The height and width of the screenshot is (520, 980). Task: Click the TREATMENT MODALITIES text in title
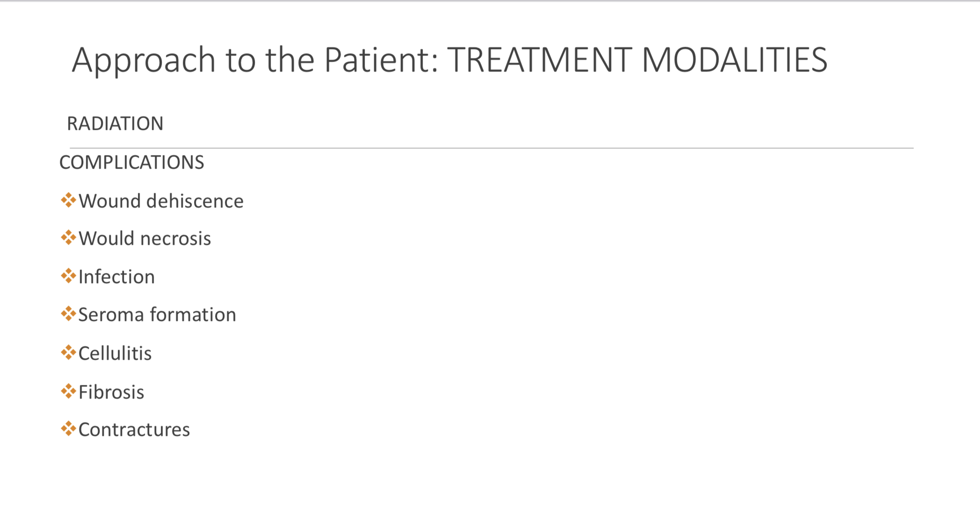(x=637, y=60)
